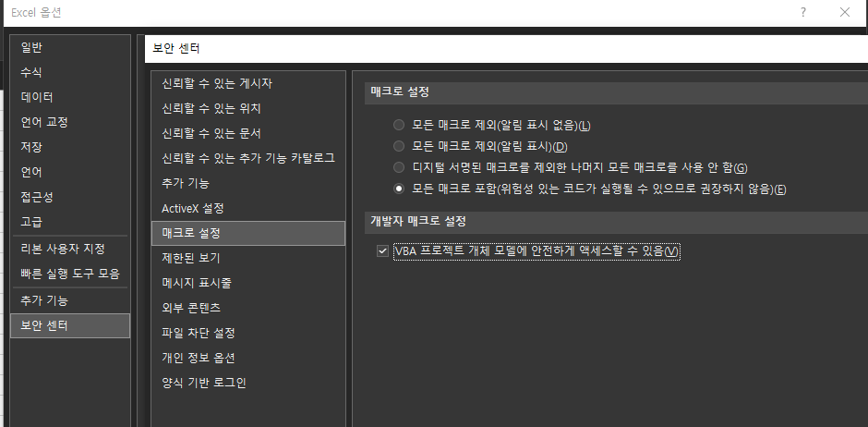
Task: Toggle VBA 프로젝트 개체 모델 액세스 checkbox
Action: point(382,251)
